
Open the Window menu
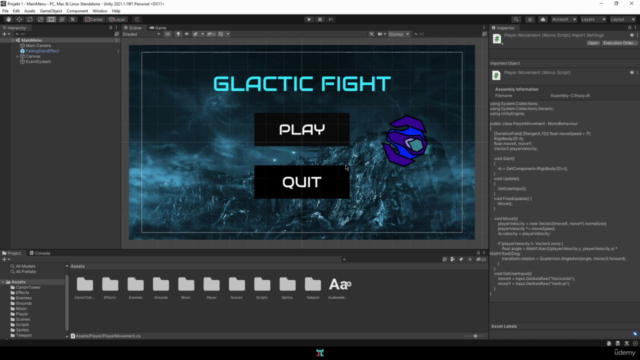click(100, 11)
